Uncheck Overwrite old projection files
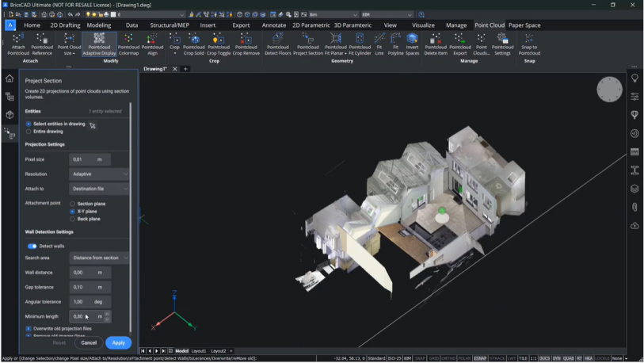 29,328
